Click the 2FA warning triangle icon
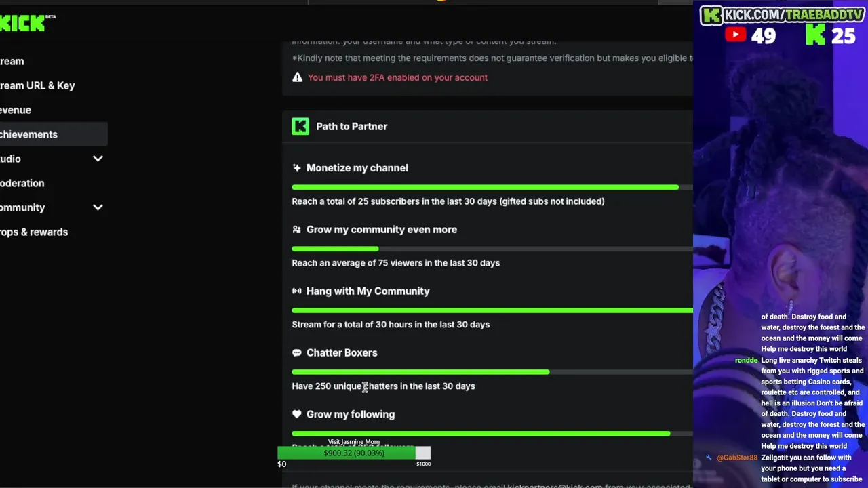868x488 pixels. 297,77
